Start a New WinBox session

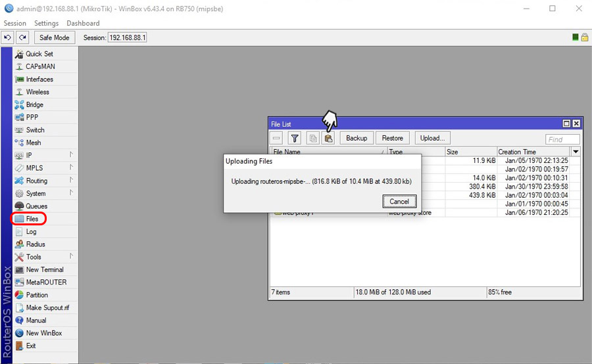(x=45, y=333)
